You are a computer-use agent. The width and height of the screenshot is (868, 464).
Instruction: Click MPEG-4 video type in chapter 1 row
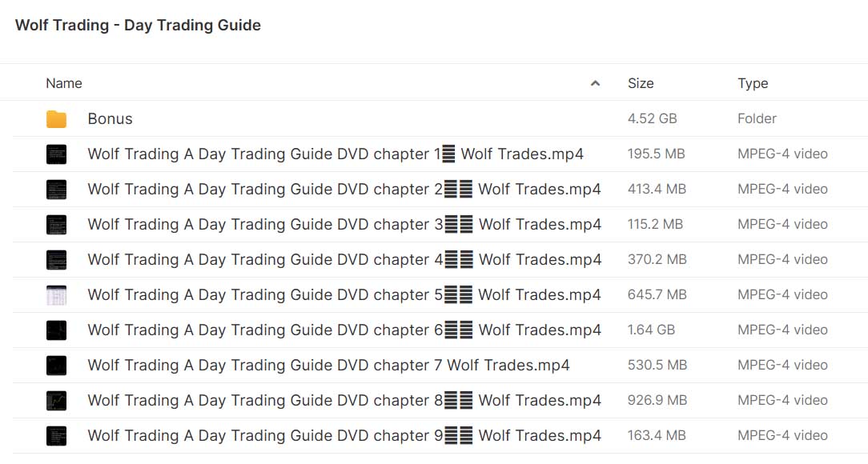(x=783, y=154)
